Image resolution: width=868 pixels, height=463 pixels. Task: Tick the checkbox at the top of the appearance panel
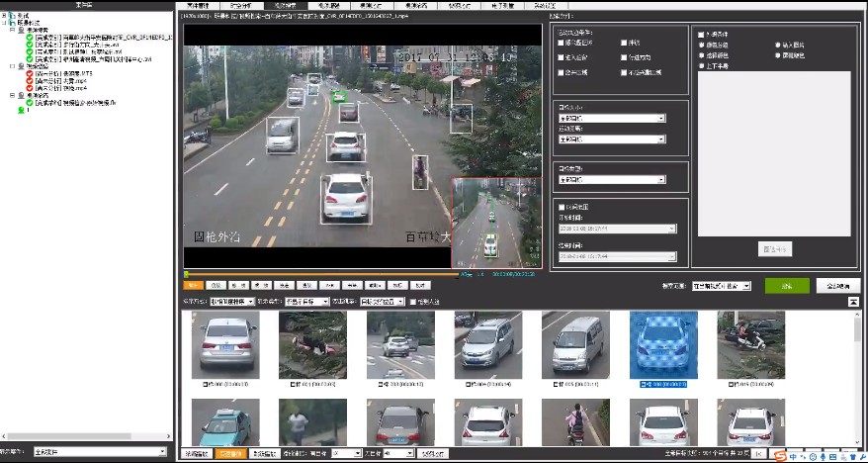[x=701, y=35]
